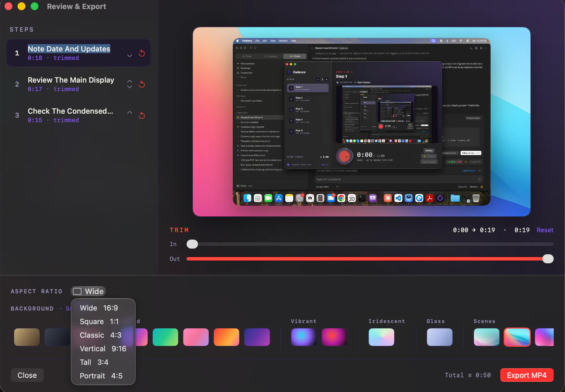Pick the blue-purple Vibrant swatch

(304, 337)
